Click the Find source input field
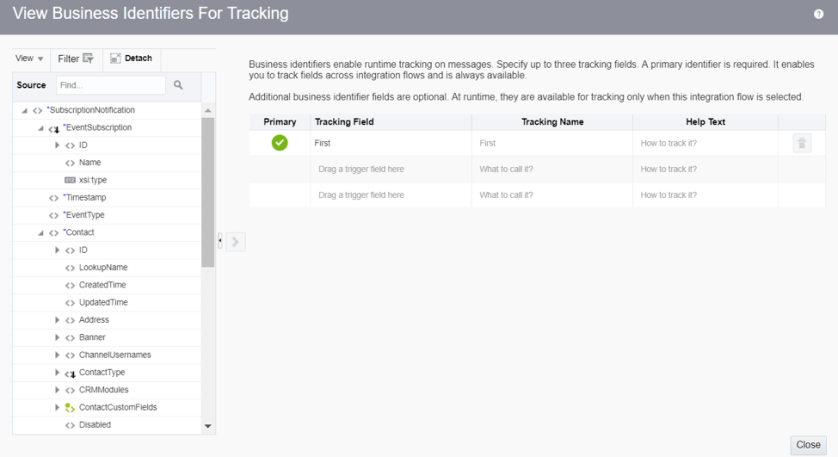 [x=110, y=86]
